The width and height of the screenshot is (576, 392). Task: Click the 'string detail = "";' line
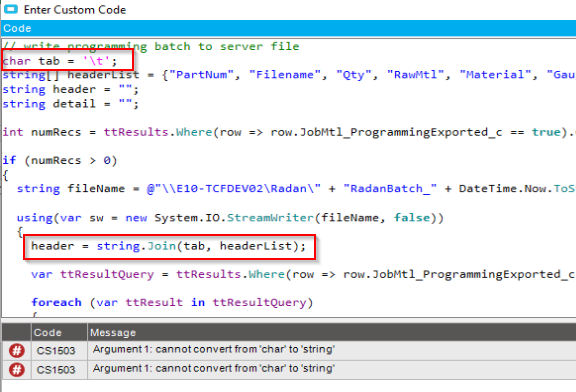71,104
